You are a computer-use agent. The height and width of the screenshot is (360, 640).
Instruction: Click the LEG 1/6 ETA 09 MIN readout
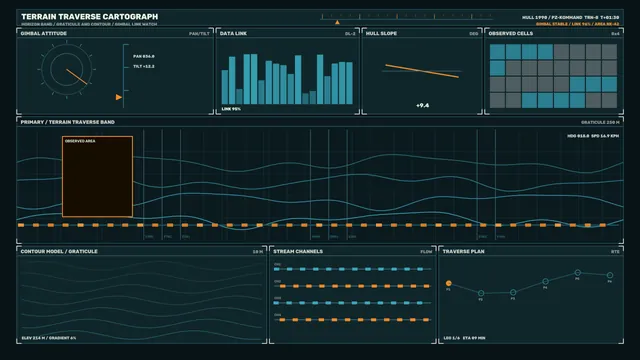[464, 338]
